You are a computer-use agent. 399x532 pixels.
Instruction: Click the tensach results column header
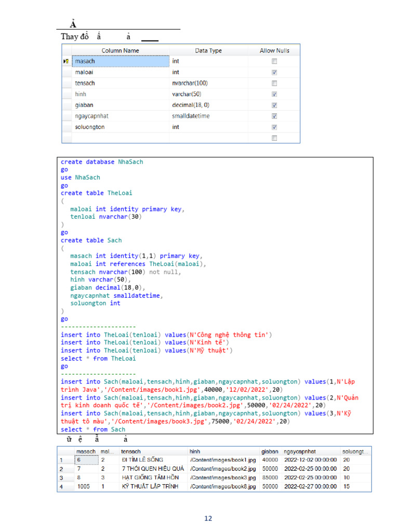click(154, 451)
